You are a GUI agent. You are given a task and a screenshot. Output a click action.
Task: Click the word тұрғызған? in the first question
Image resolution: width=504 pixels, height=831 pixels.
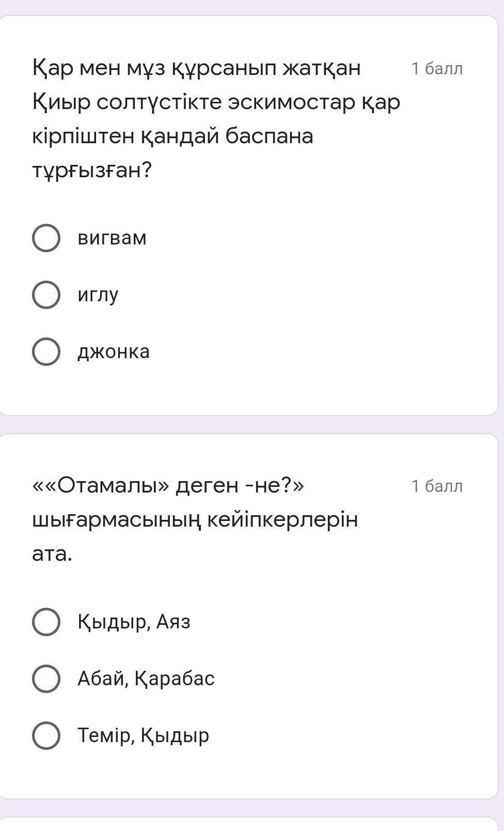(x=92, y=170)
